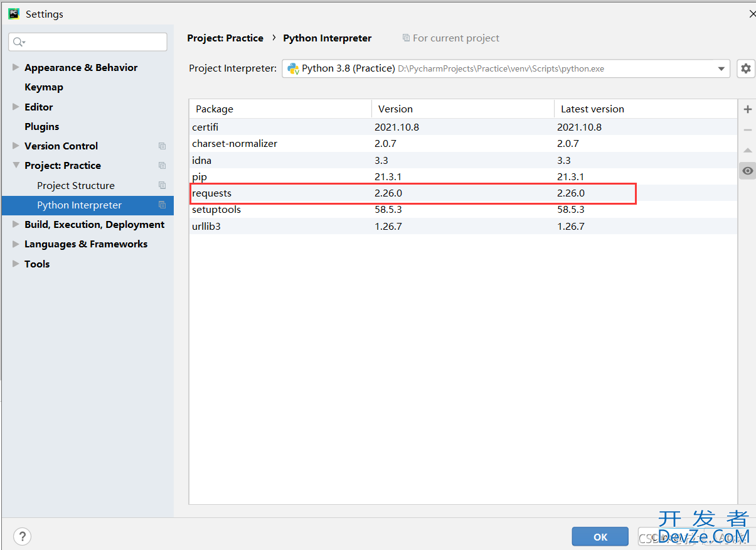
Task: Click the uninstall package minus icon
Action: tap(747, 130)
